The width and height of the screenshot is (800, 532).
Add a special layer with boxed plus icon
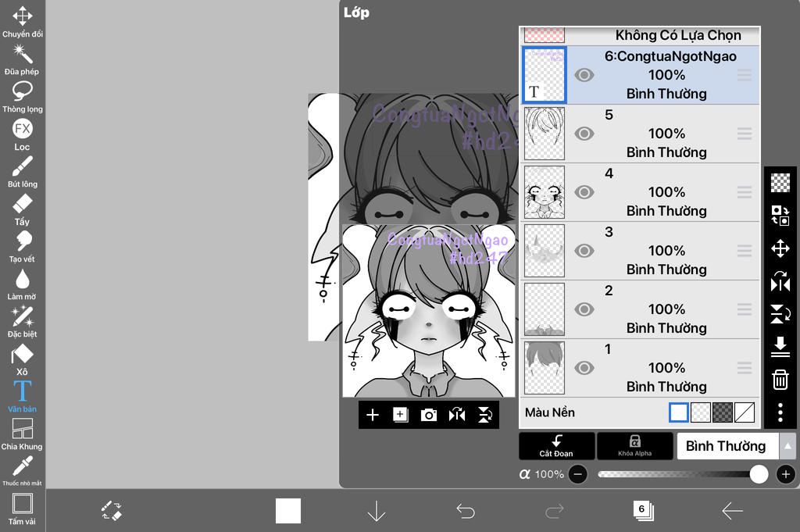[x=401, y=415]
